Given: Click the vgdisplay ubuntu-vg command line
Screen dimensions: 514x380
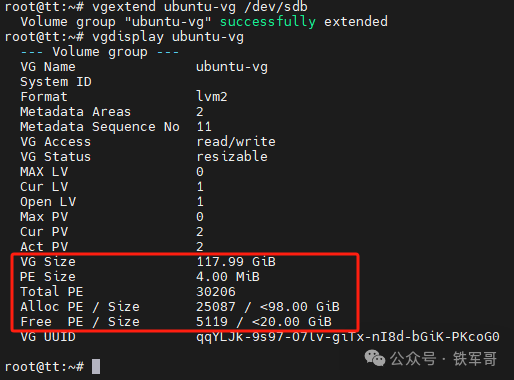Looking at the screenshot, I should pos(124,37).
